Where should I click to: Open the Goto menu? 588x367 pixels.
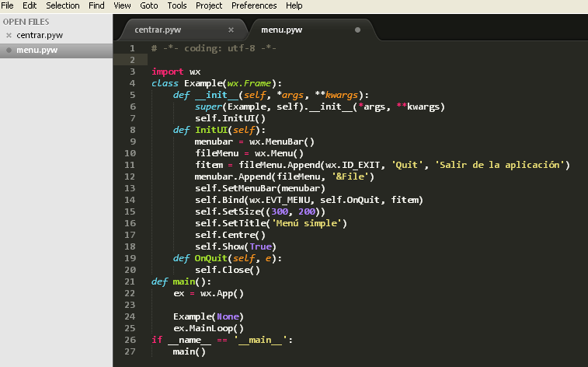coord(149,5)
